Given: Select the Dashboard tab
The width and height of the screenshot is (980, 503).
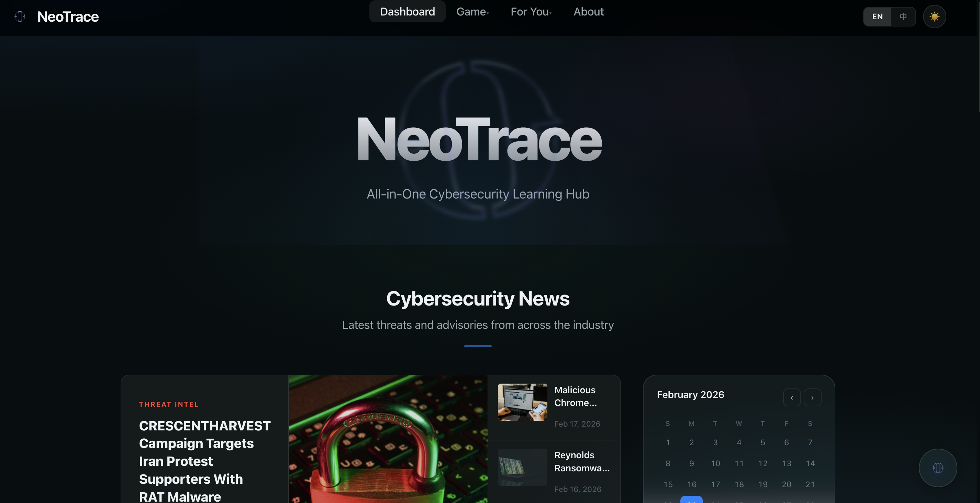Looking at the screenshot, I should tap(407, 12).
